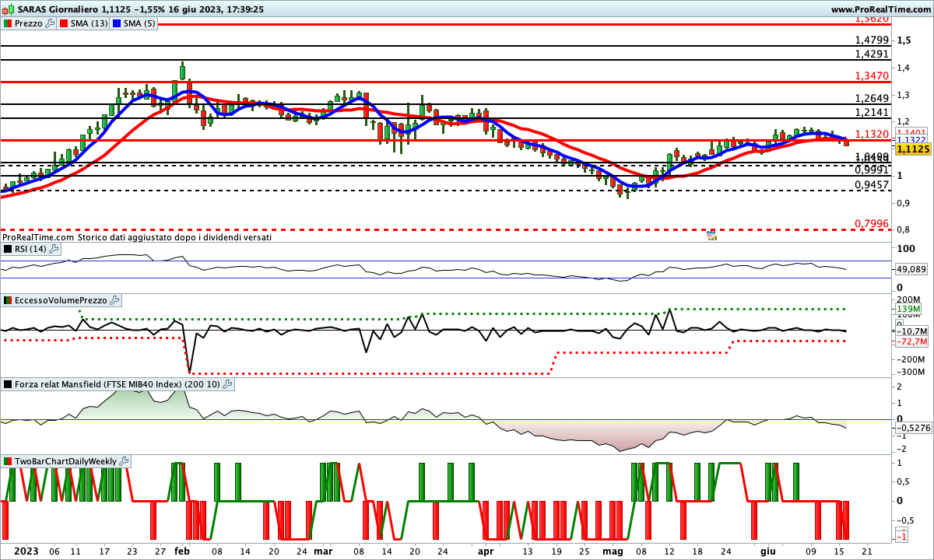Open the Prezzo settings wrench
934x560 pixels.
point(50,23)
